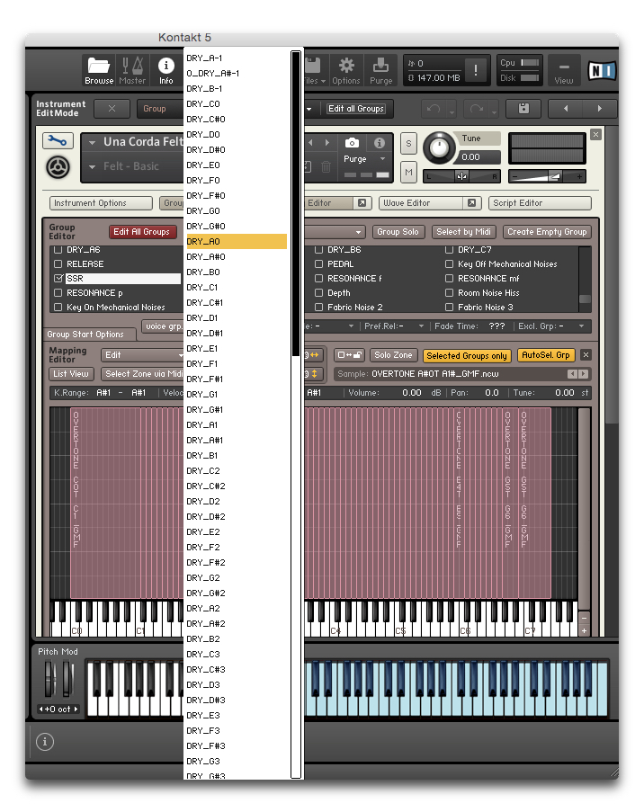Pick DRY_G#0 from the list

(x=237, y=227)
